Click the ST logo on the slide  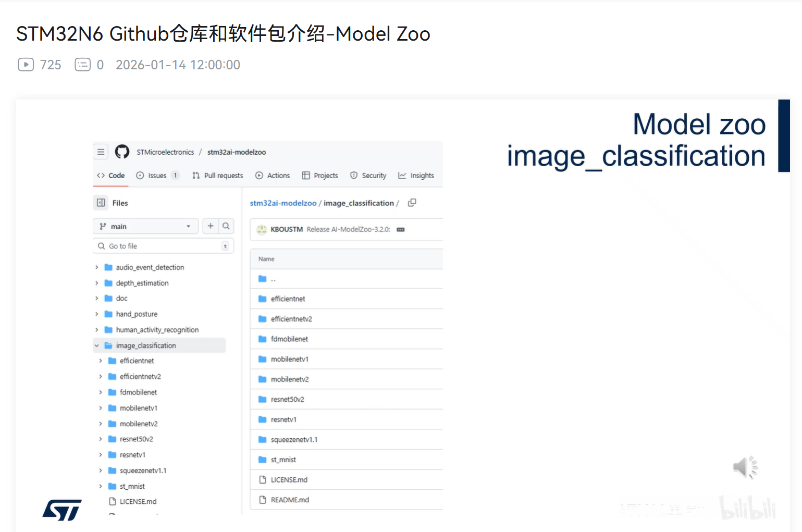point(62,510)
